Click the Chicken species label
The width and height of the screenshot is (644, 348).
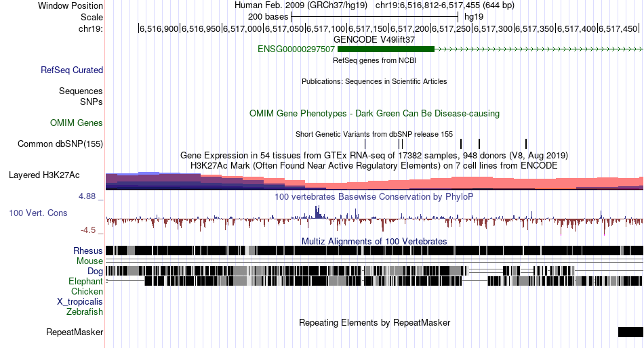pyautogui.click(x=87, y=291)
